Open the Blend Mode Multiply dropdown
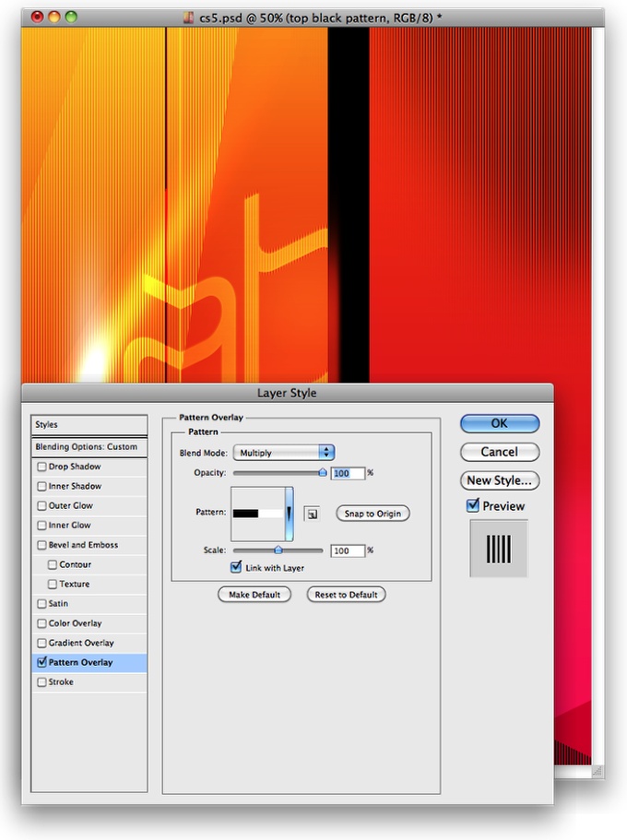This screenshot has width=627, height=840. (x=284, y=453)
